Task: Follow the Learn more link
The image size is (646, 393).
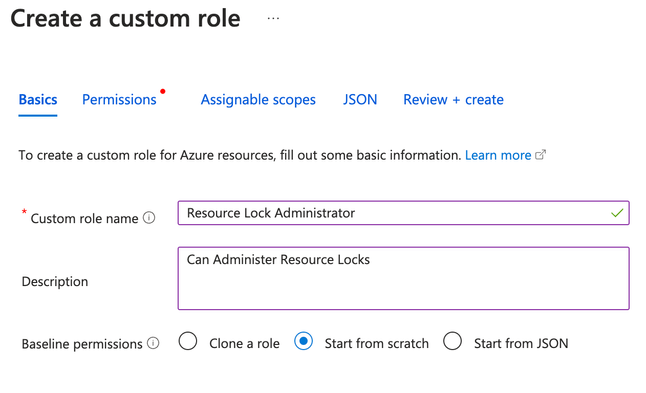Action: pyautogui.click(x=498, y=155)
